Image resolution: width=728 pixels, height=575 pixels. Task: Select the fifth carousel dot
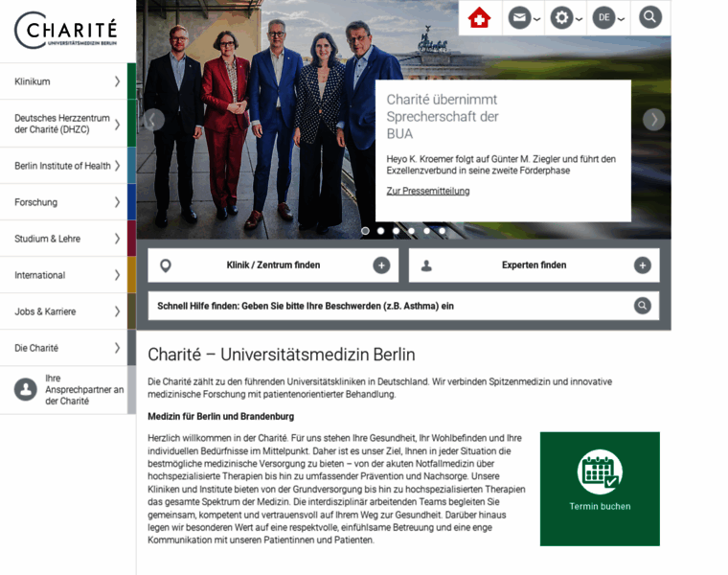pos(426,231)
